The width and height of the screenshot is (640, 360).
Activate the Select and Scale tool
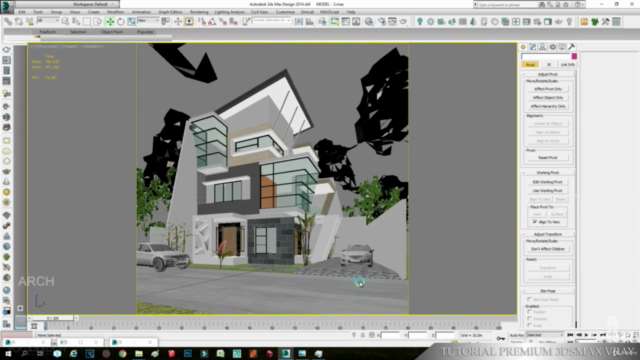[131, 22]
